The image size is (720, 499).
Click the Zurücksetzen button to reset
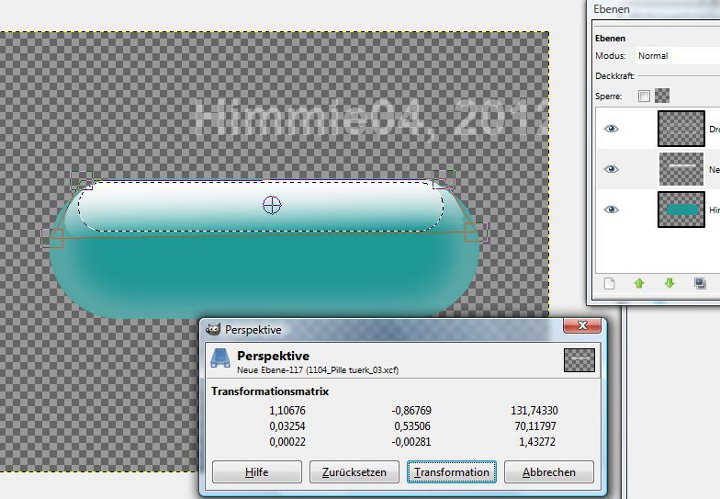click(354, 472)
